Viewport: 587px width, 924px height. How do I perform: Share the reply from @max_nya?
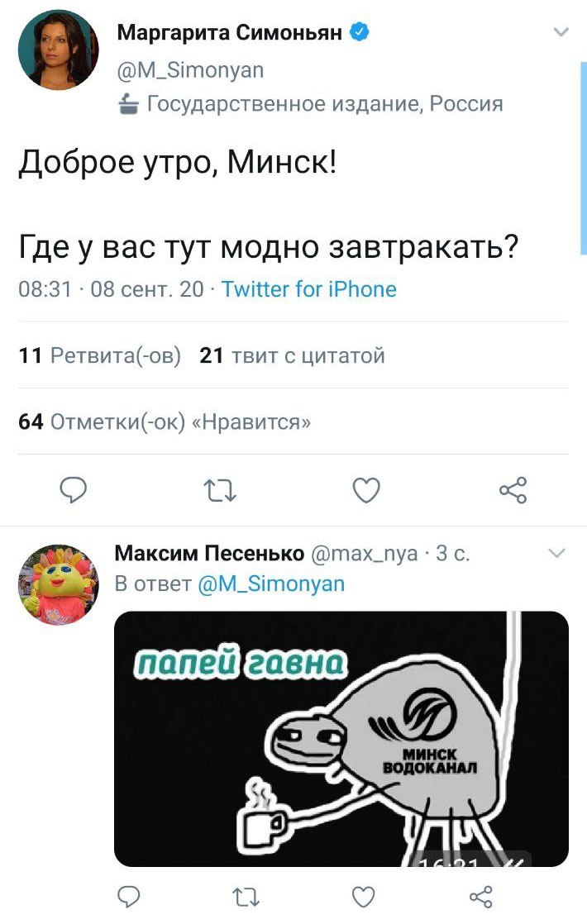[480, 897]
